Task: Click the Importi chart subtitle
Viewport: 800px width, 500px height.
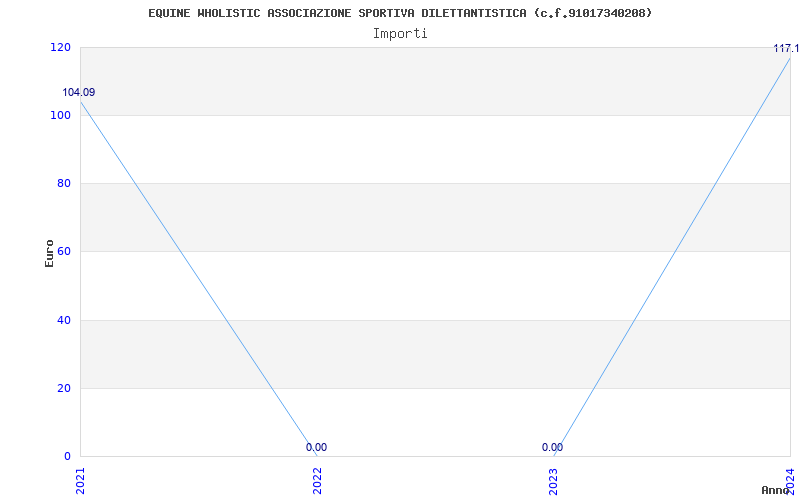Action: pos(400,34)
